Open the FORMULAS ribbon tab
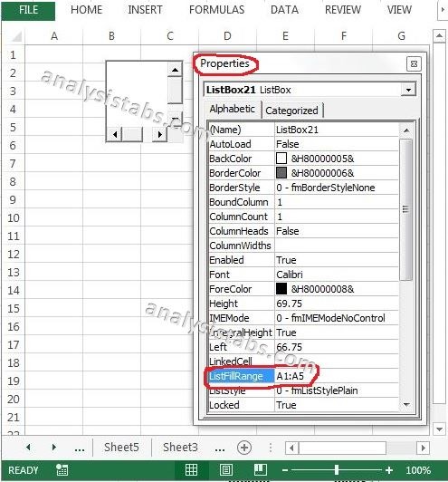The image size is (448, 482). pyautogui.click(x=217, y=10)
